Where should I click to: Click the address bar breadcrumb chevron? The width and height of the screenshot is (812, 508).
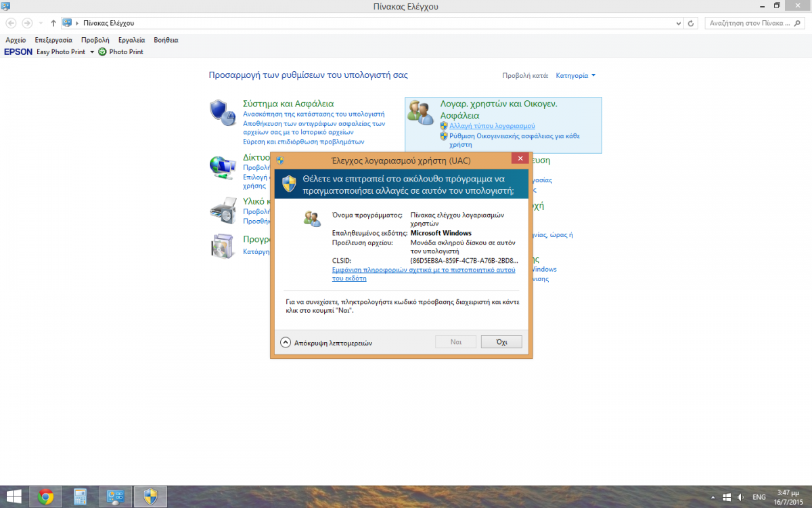(78, 23)
